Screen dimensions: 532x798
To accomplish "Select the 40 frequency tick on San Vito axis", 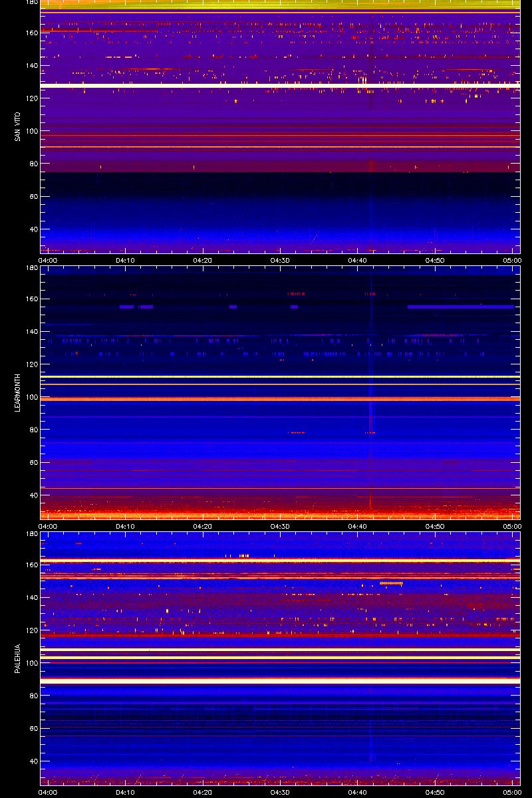I will coord(33,229).
